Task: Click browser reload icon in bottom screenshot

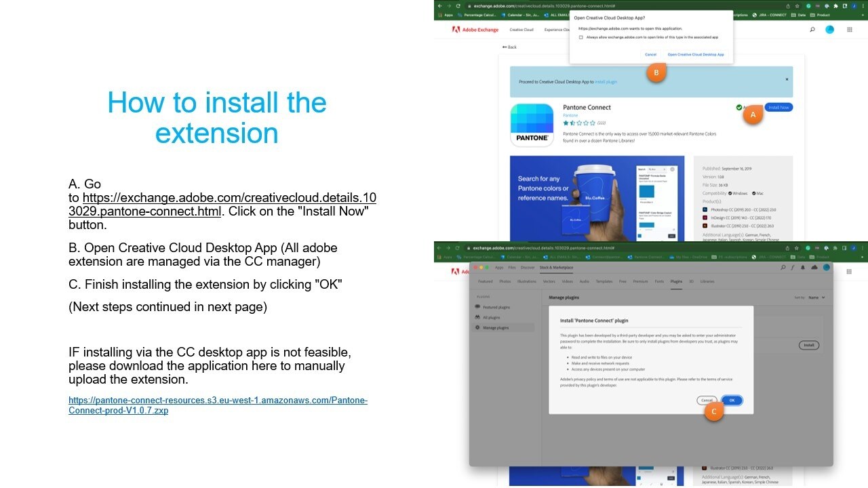Action: pos(457,248)
